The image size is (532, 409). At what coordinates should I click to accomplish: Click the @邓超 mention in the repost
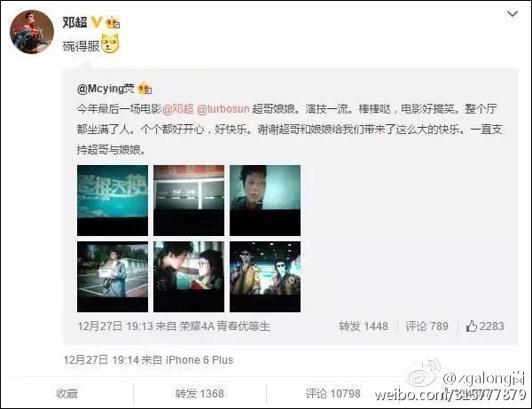point(178,109)
